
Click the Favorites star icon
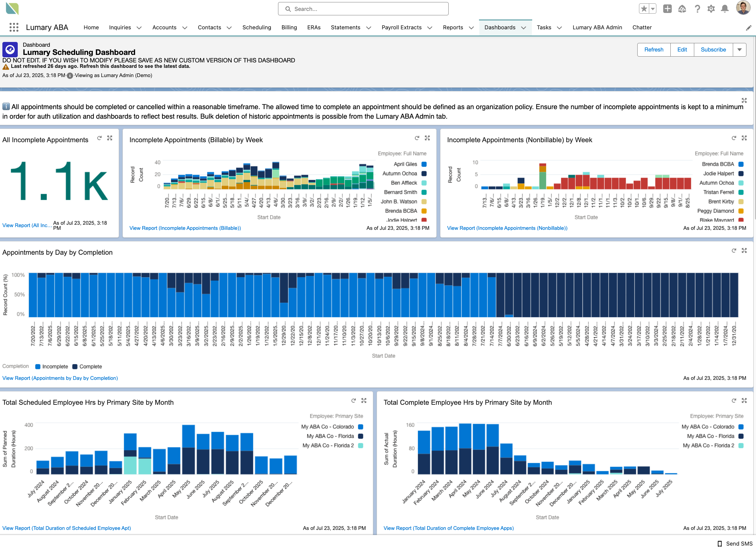click(643, 9)
